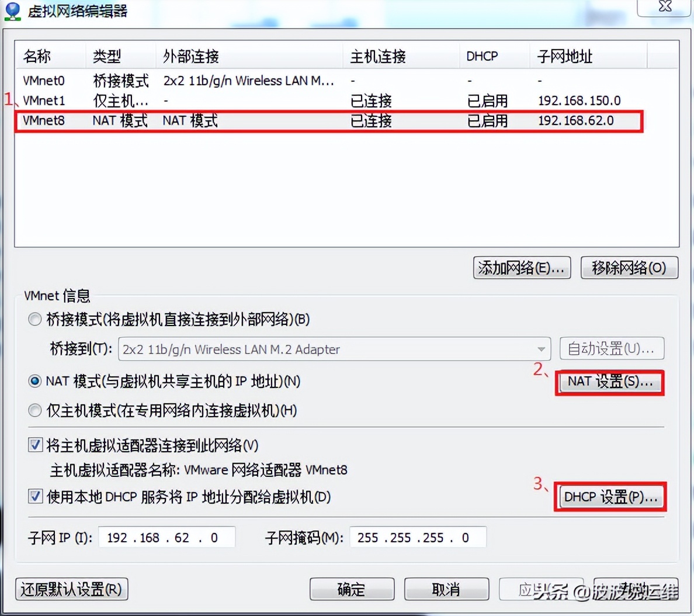
Task: Disable 使用本地 DHCP 服务 checkbox
Action: pos(34,497)
